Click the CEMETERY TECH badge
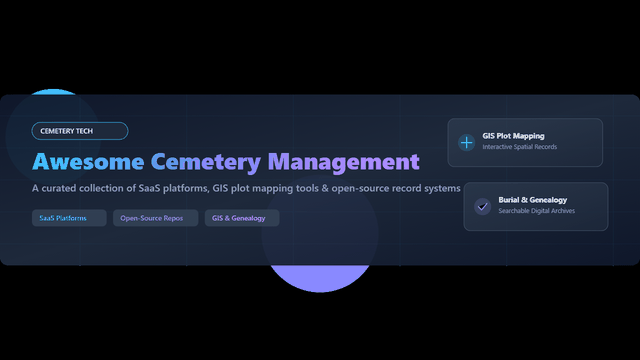This screenshot has width=640, height=360. (80, 131)
